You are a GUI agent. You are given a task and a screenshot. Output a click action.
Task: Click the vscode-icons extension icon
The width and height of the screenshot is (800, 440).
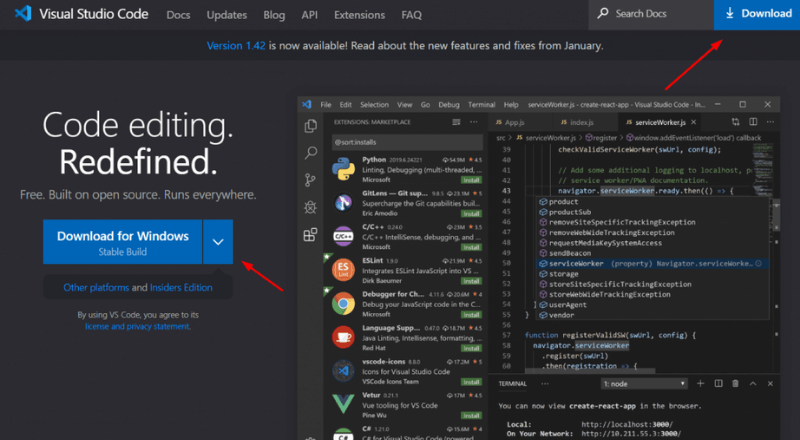(x=343, y=371)
